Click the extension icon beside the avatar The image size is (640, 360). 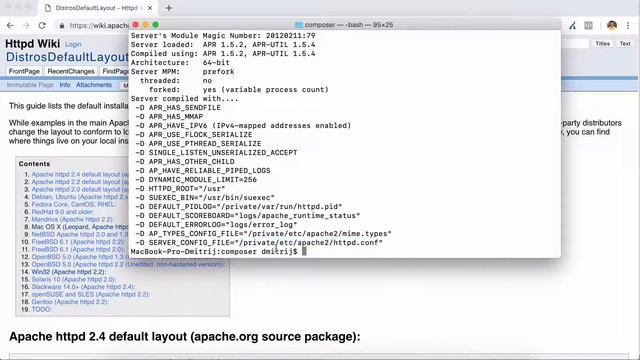(588, 25)
